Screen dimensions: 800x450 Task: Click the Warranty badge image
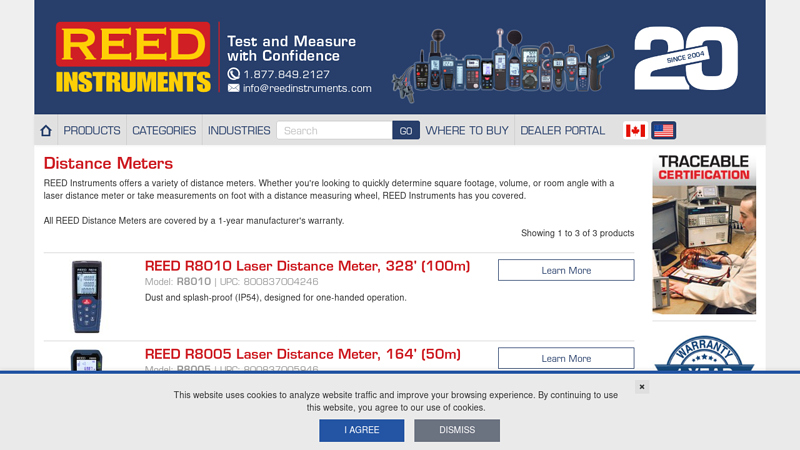(x=704, y=354)
